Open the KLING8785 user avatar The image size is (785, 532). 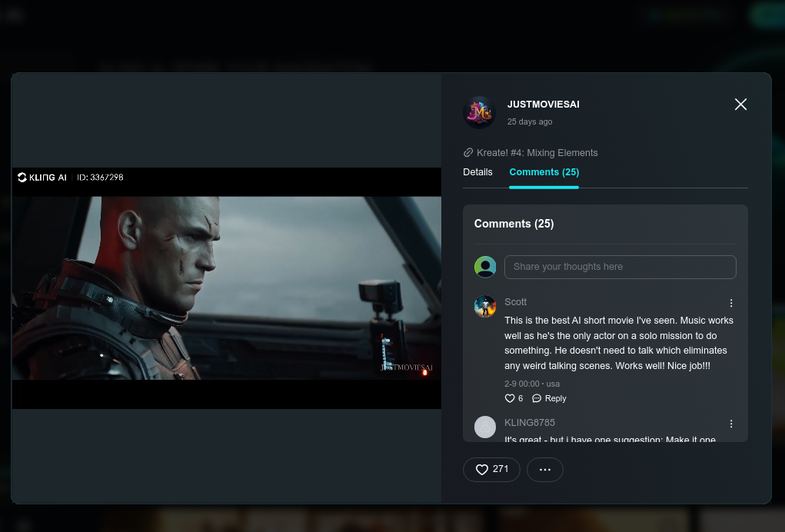pos(485,427)
